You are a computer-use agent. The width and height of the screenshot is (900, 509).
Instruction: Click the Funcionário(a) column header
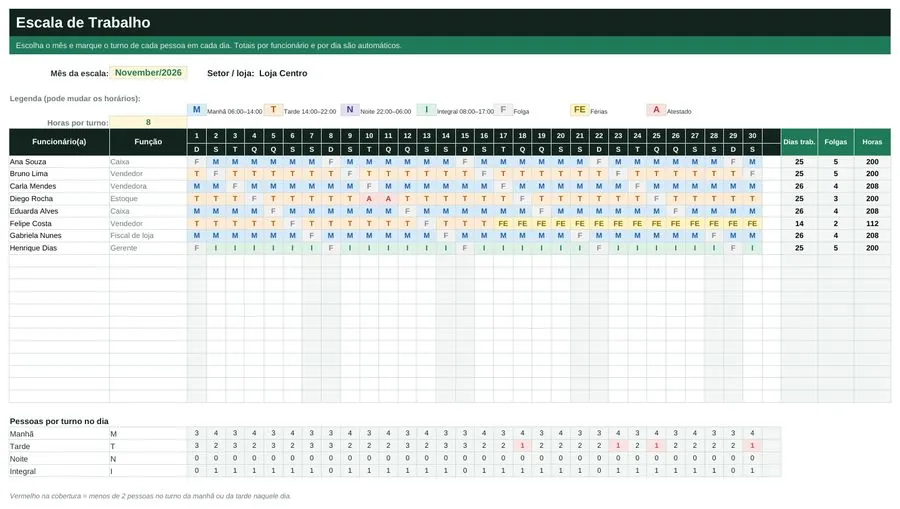point(59,142)
